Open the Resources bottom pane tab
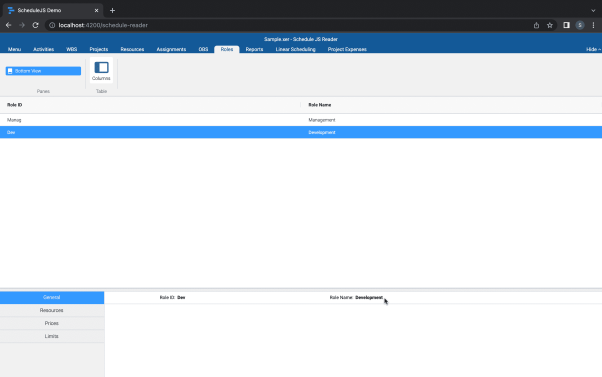602x377 pixels. coord(52,310)
